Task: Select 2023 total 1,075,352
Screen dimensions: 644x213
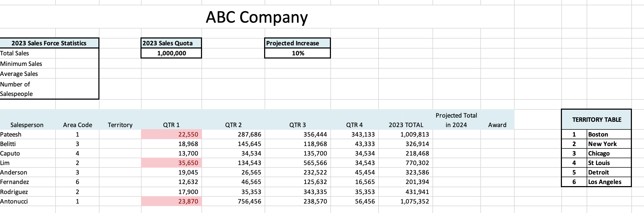Action: (x=406, y=201)
